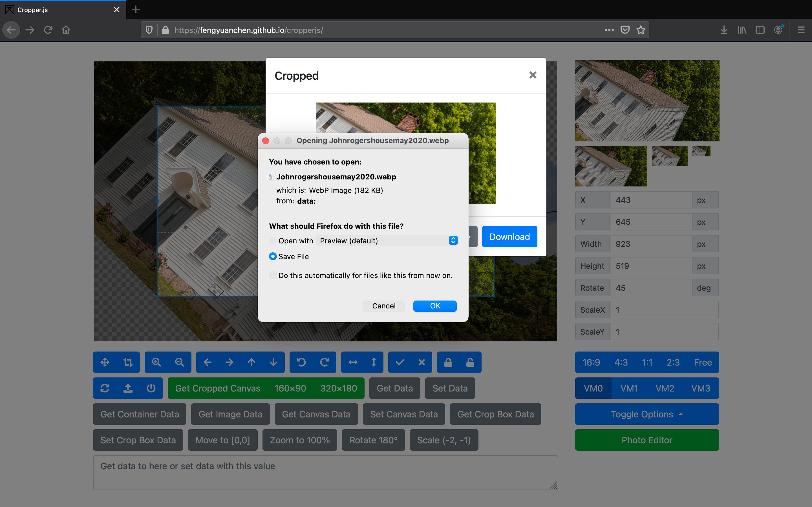
Task: Switch to the VM2 view mode
Action: tap(665, 388)
